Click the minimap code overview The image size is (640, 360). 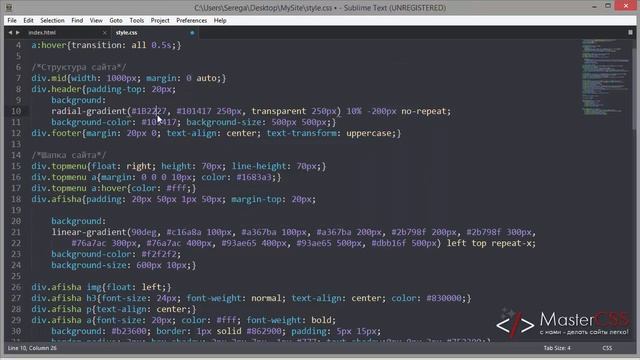605,76
